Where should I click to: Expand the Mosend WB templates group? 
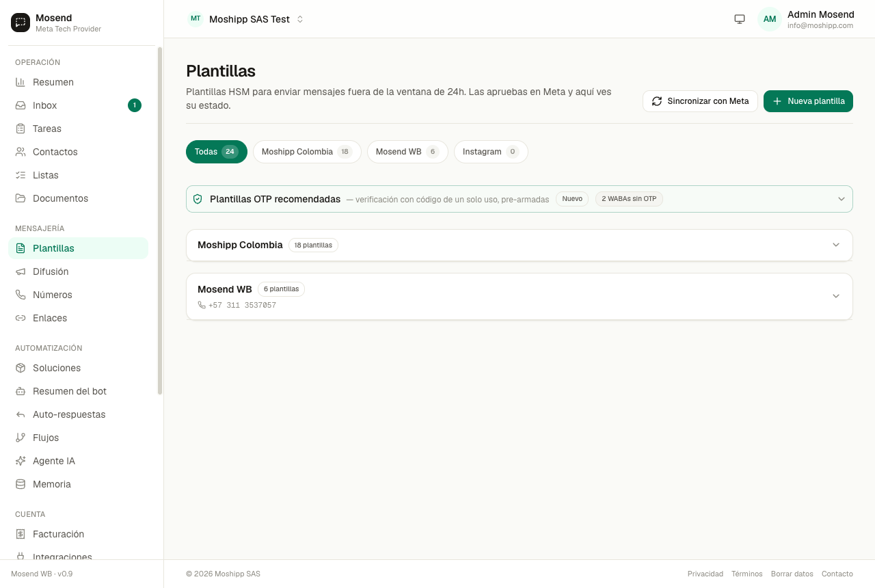click(x=520, y=296)
